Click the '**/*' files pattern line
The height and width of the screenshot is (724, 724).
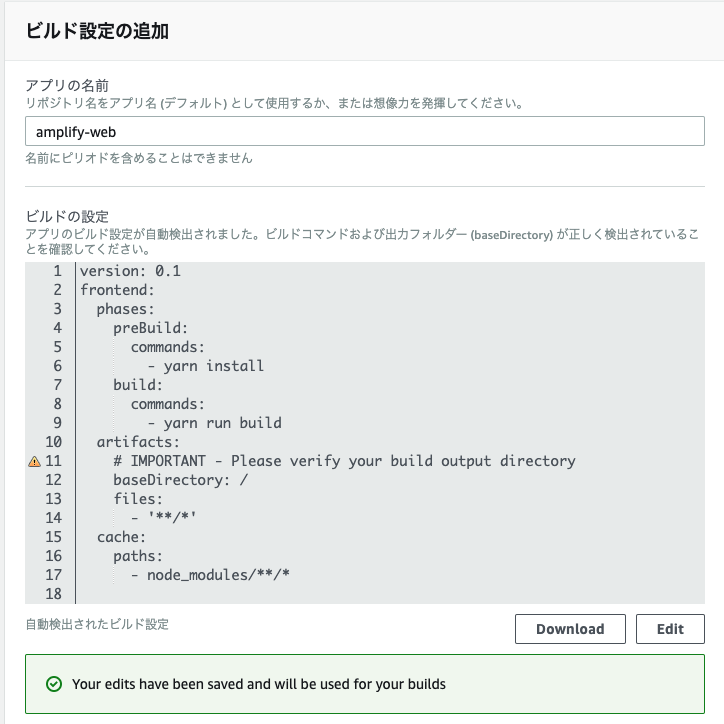(174, 518)
